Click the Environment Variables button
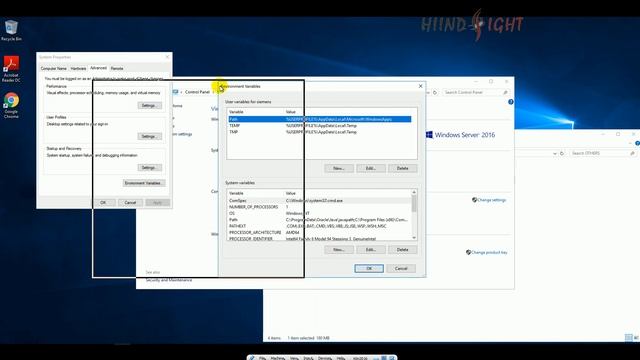Image resolution: width=640 pixels, height=360 pixels. pos(144,183)
